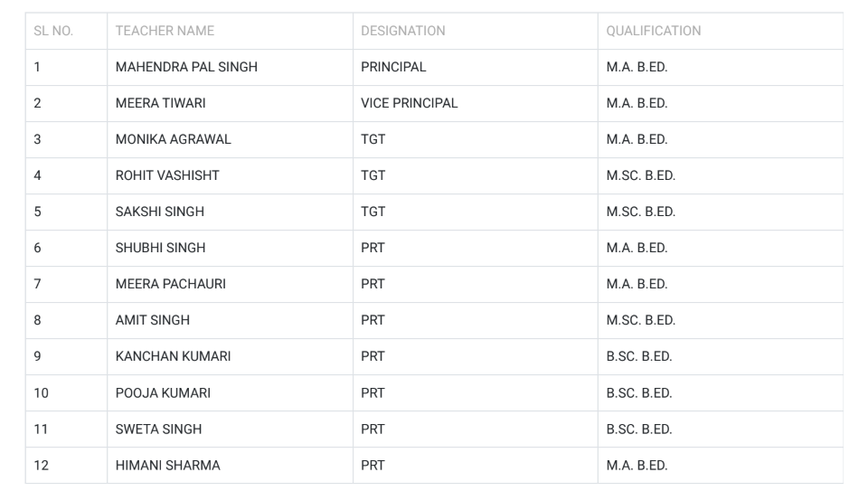Click the QUALIFICATION column header

653,31
